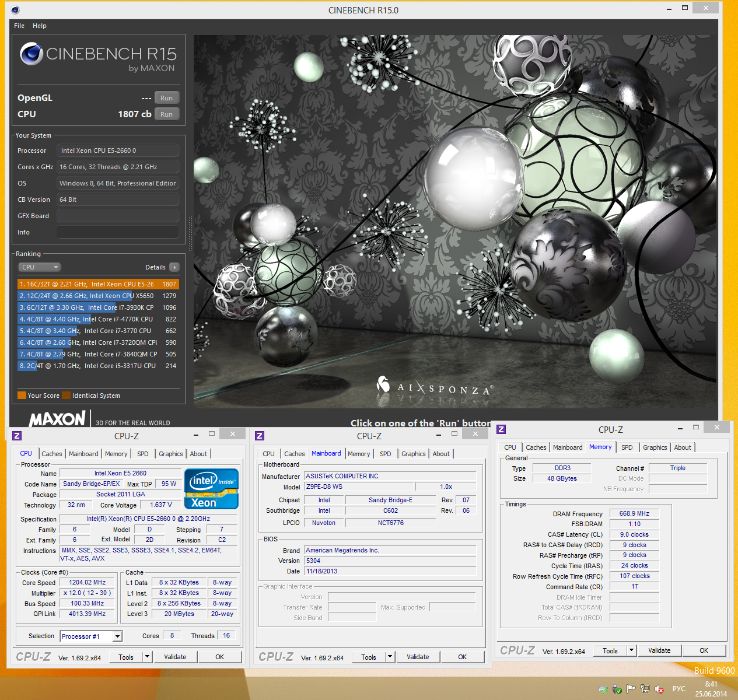
Task: Select ranking row Intel Xeon X5650 1279
Action: pos(98,296)
